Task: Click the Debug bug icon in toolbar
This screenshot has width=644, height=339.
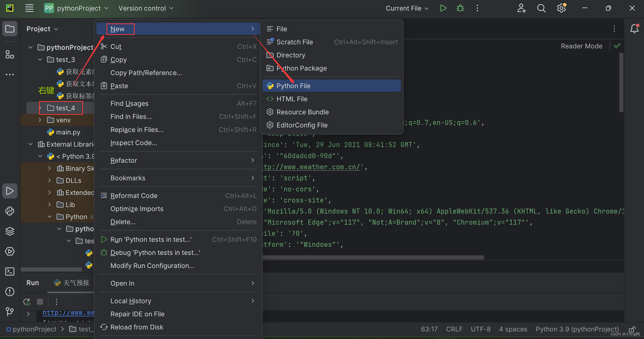Action: [x=460, y=8]
